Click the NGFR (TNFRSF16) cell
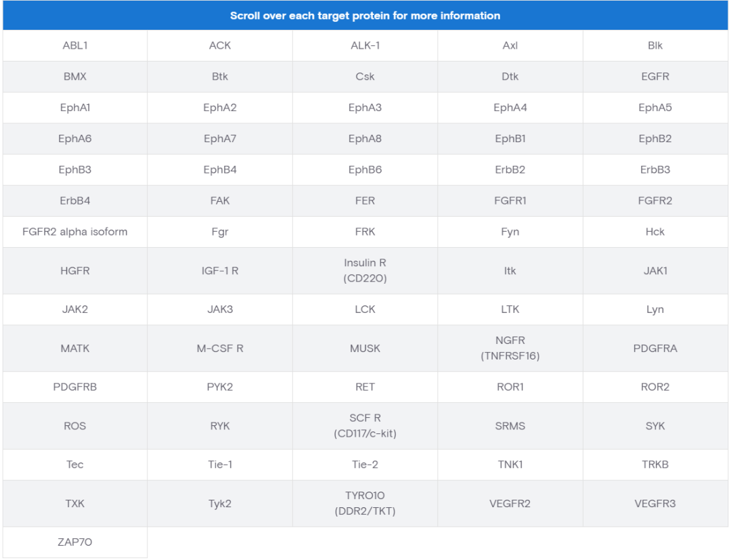Image resolution: width=731 pixels, height=560 pixels. [x=510, y=348]
